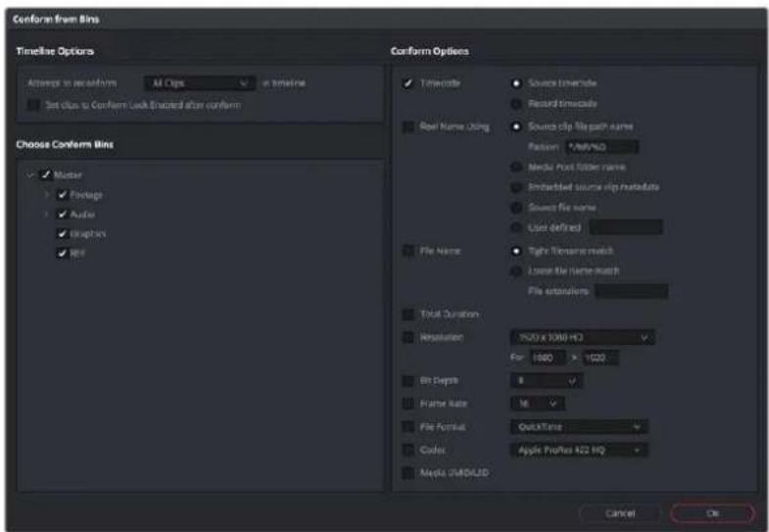Confirm the dialog with the OK button
Viewport: 769px width, 532px height.
[x=712, y=513]
